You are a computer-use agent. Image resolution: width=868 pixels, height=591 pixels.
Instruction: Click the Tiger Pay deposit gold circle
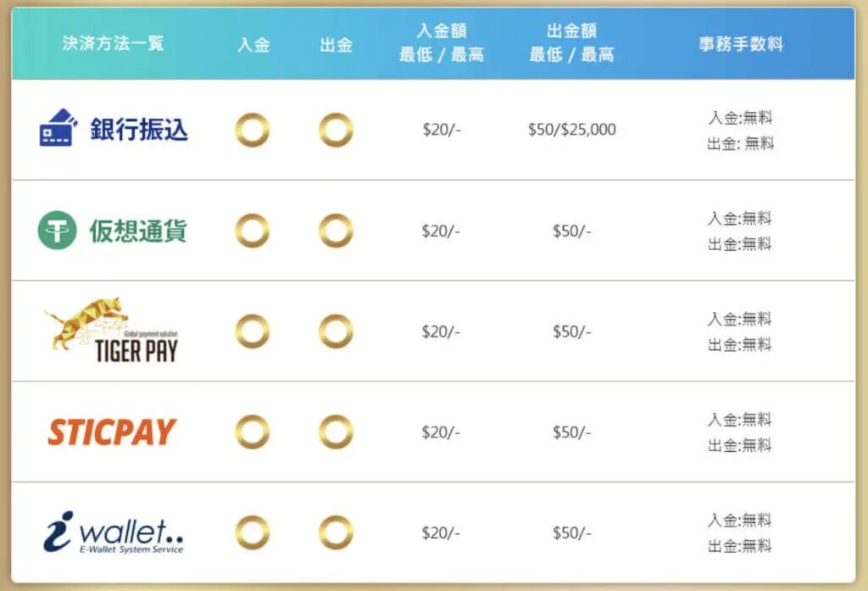click(x=253, y=332)
